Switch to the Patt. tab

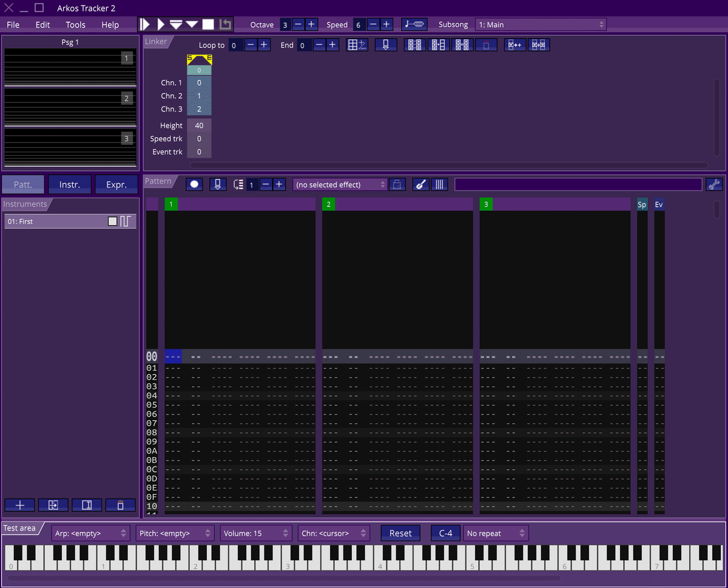coord(23,185)
